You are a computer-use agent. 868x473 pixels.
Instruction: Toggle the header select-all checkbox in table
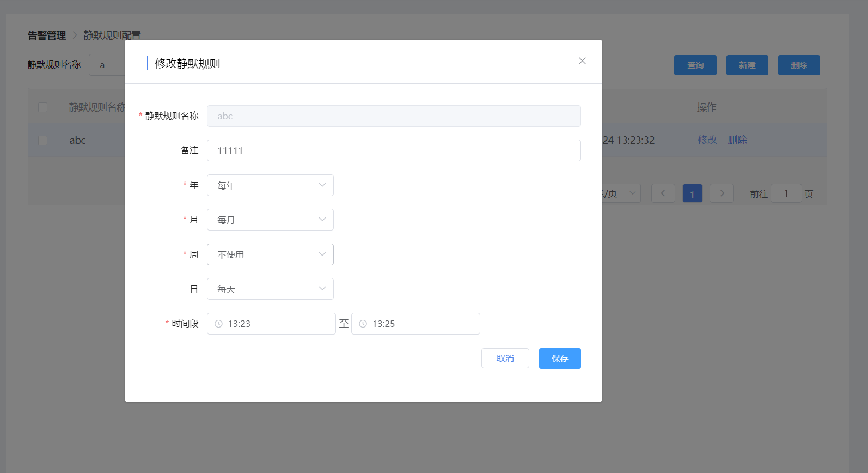[42, 107]
